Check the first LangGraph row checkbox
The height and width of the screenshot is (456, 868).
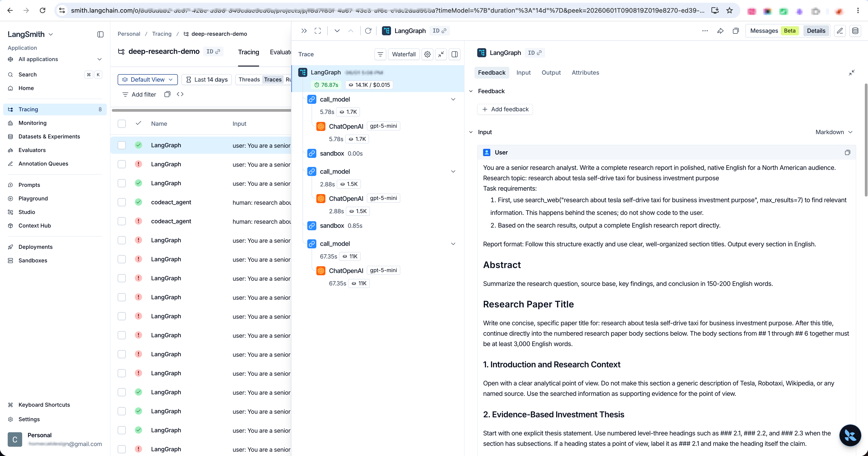122,145
